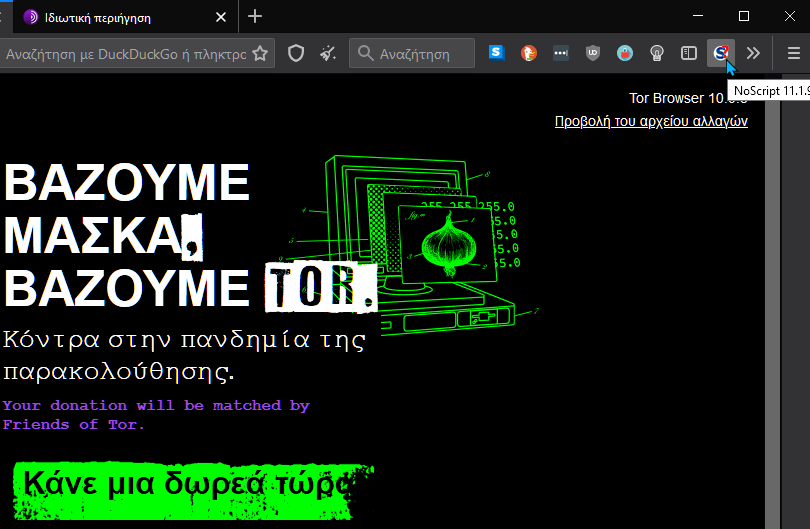
Task: Open the round padlock extension icon
Action: coord(625,53)
